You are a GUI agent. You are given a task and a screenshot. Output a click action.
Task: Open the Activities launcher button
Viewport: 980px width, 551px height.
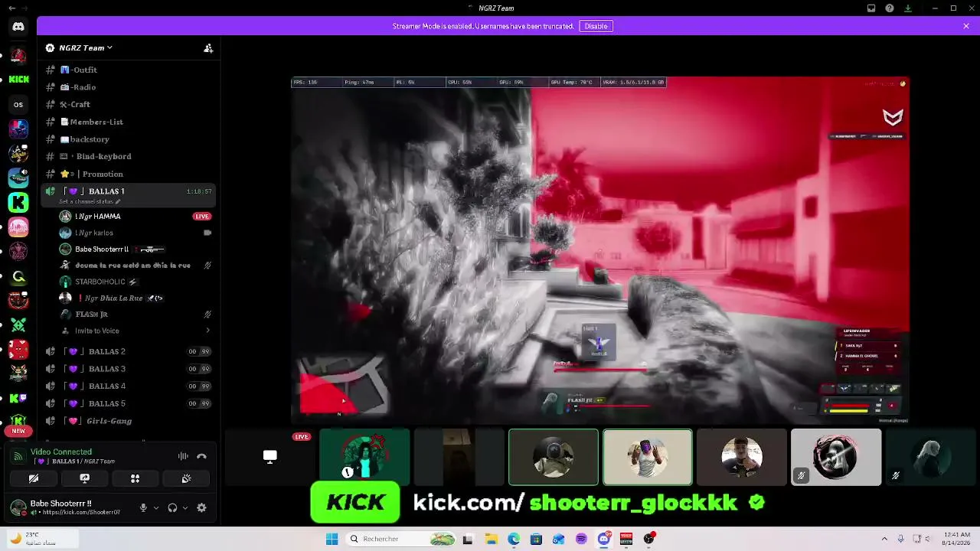click(x=135, y=478)
